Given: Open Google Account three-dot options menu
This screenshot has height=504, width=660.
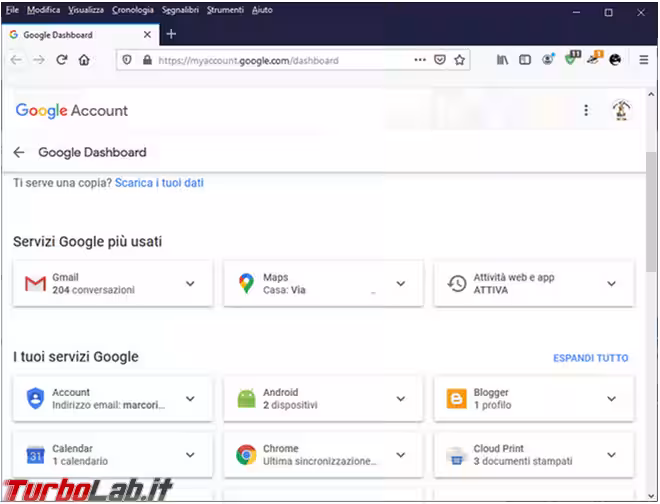Looking at the screenshot, I should tap(586, 110).
